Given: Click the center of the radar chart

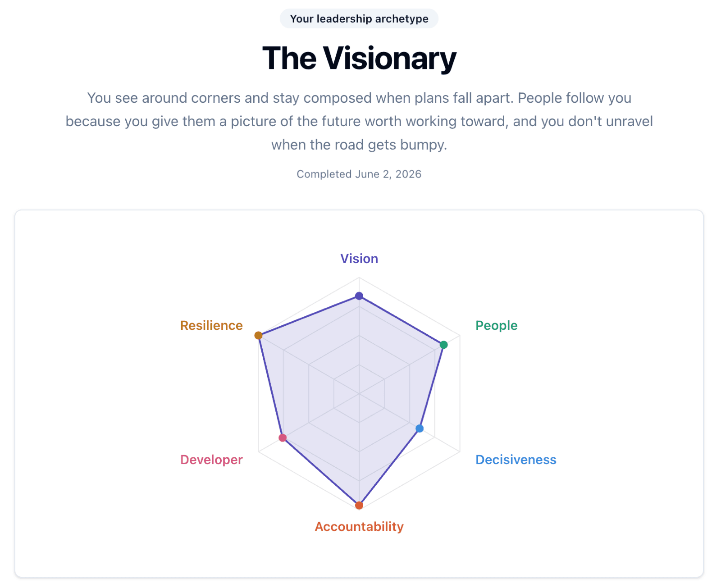Looking at the screenshot, I should (359, 393).
